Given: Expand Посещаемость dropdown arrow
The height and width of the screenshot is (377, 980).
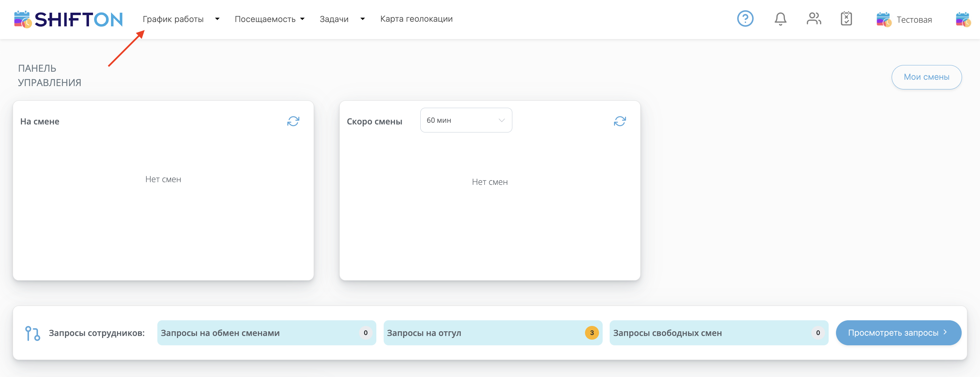Looking at the screenshot, I should [x=302, y=19].
